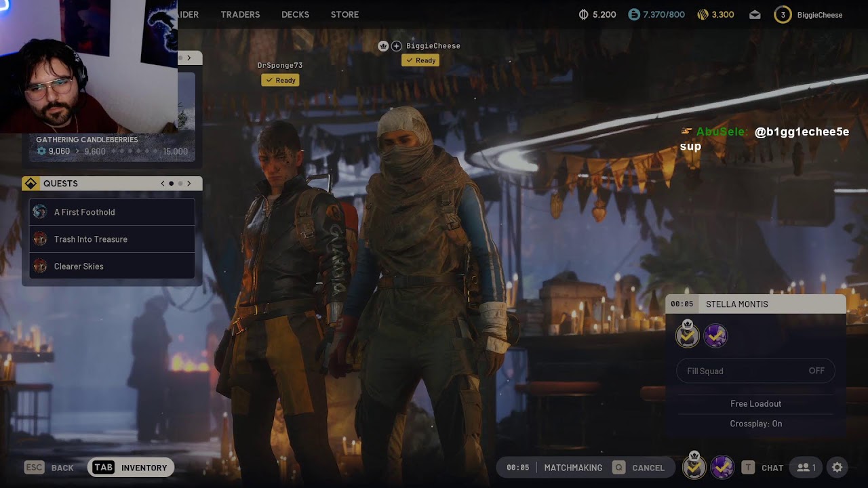Select leader avatar in Stella Montis panel
The height and width of the screenshot is (488, 868).
point(688,335)
